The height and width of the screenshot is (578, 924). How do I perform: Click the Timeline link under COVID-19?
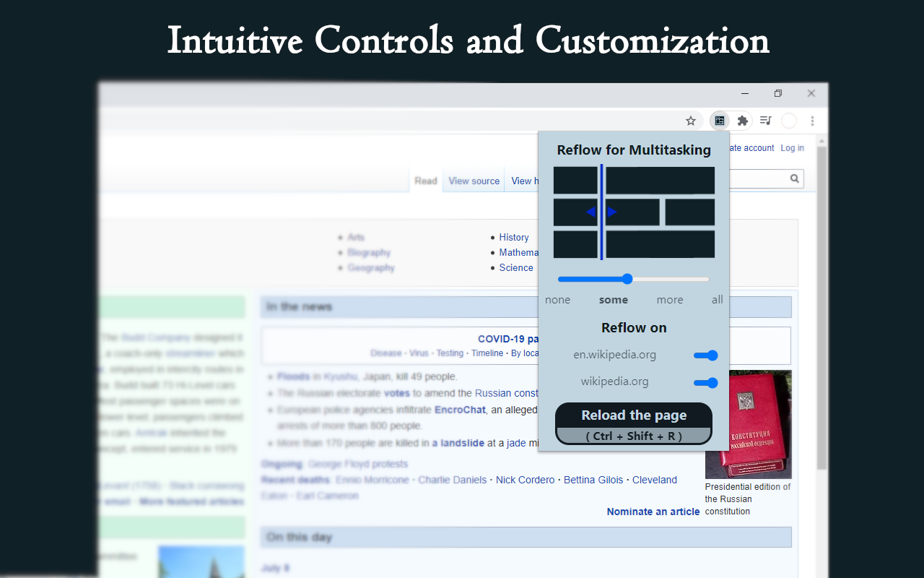click(487, 353)
